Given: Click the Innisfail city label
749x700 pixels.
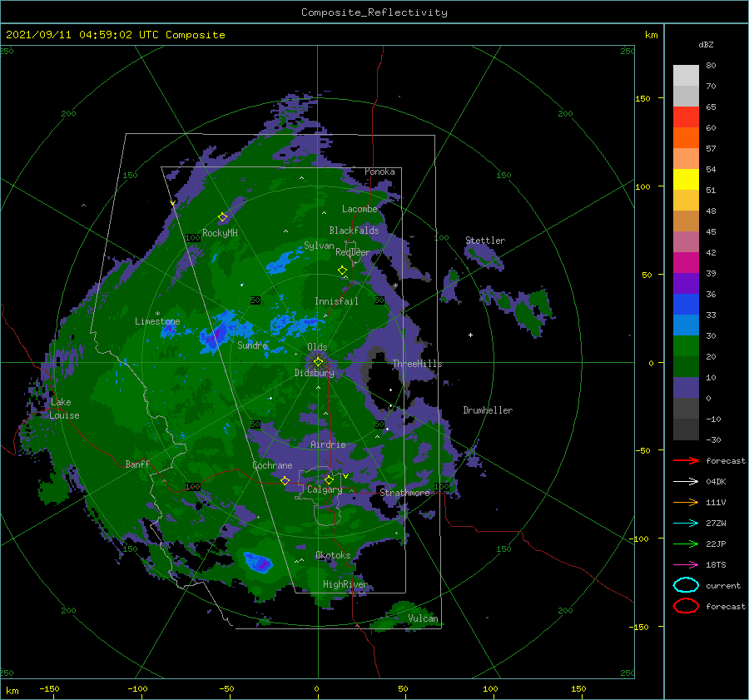Looking at the screenshot, I should pyautogui.click(x=336, y=301).
